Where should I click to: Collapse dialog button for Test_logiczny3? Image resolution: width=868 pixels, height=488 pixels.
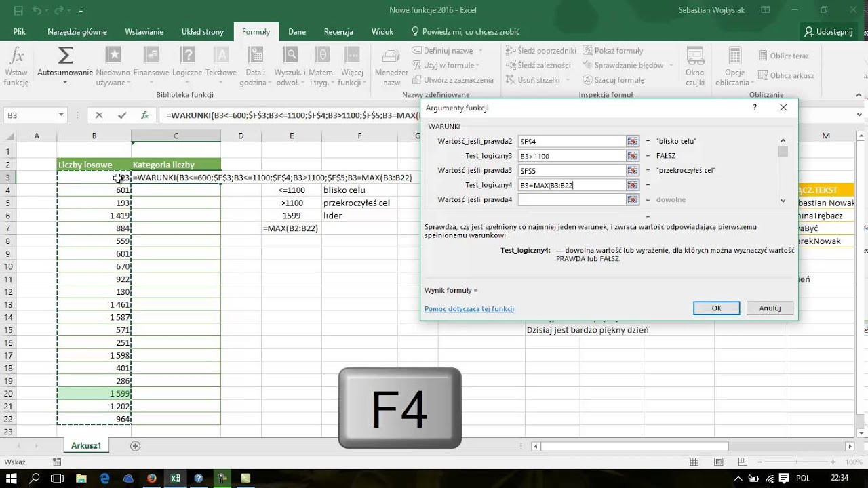633,156
